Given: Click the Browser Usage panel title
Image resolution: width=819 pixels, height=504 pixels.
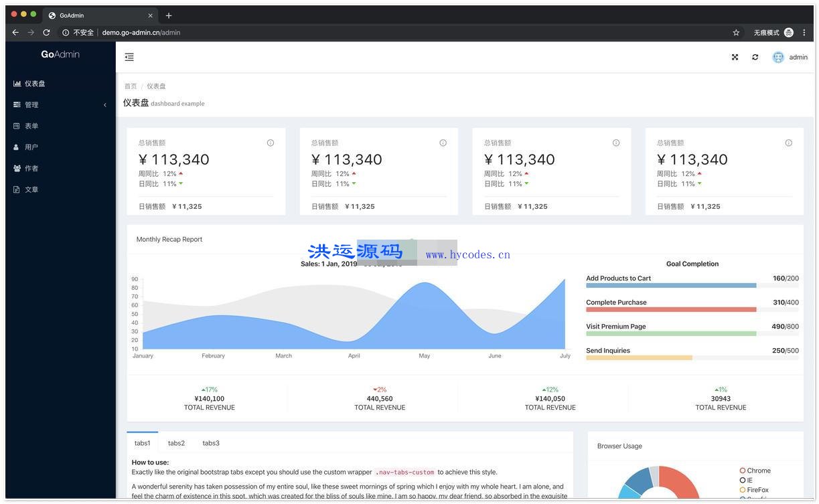Looking at the screenshot, I should 619,446.
